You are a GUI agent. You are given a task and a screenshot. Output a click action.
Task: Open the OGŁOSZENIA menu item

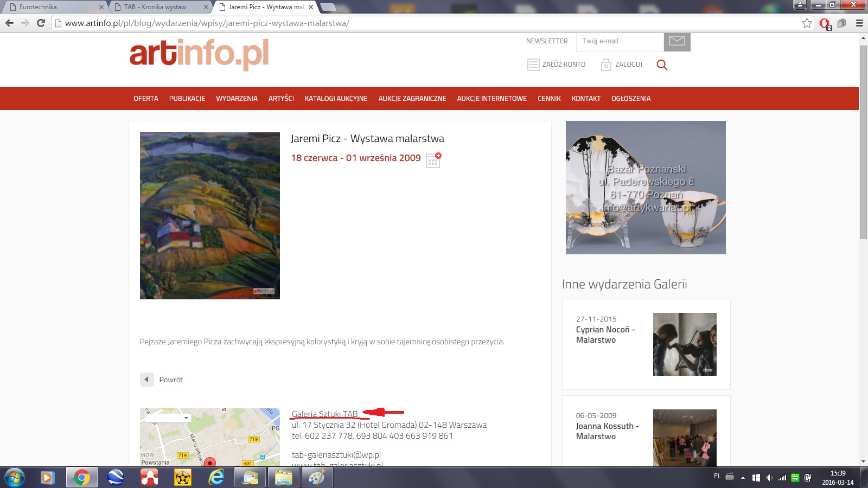(x=631, y=99)
